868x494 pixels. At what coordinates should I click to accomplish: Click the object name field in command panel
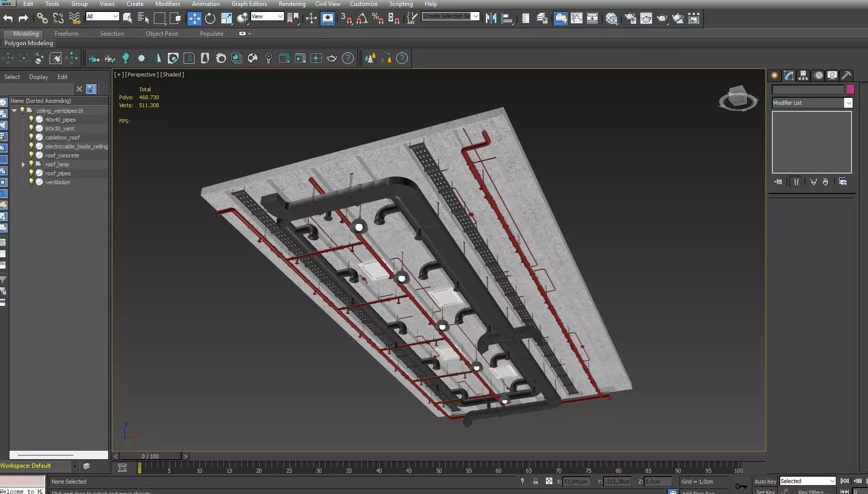[x=807, y=89]
